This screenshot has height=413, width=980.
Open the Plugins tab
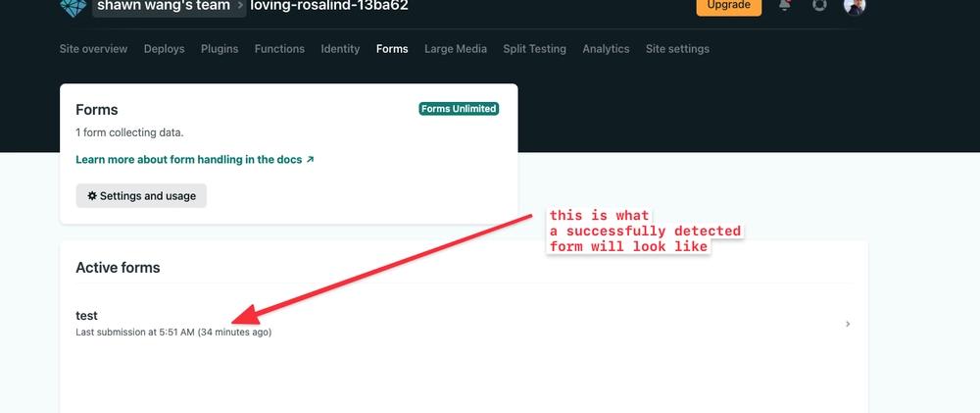[220, 49]
